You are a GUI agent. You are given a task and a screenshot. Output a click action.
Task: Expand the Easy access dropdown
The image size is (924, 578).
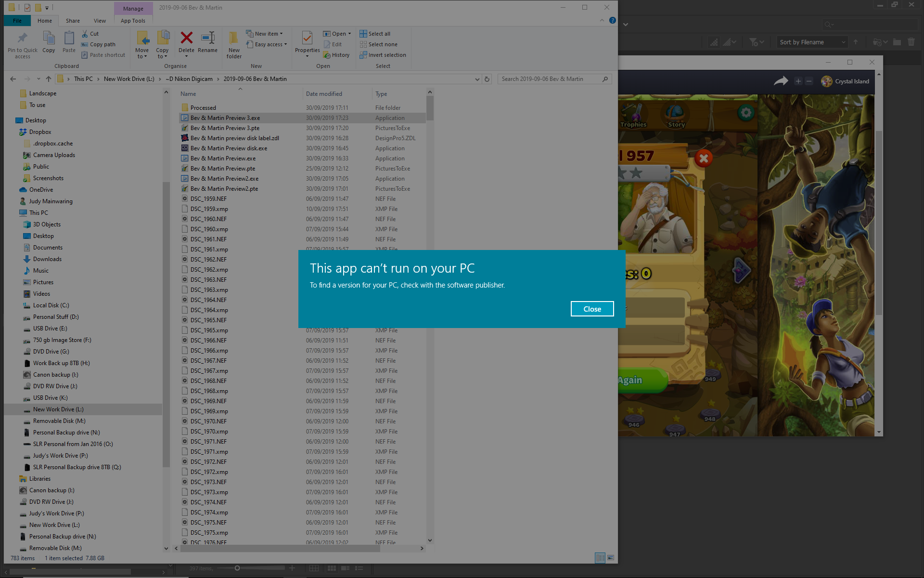(x=267, y=44)
